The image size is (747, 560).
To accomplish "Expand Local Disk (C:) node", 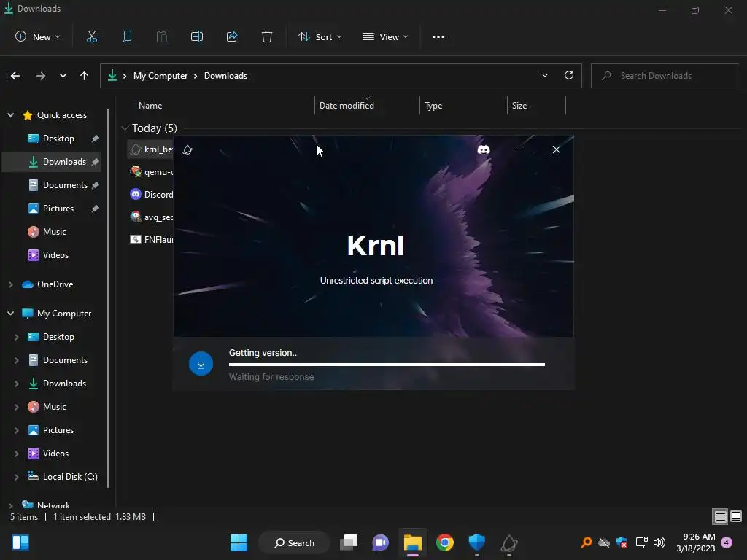I will tap(17, 477).
